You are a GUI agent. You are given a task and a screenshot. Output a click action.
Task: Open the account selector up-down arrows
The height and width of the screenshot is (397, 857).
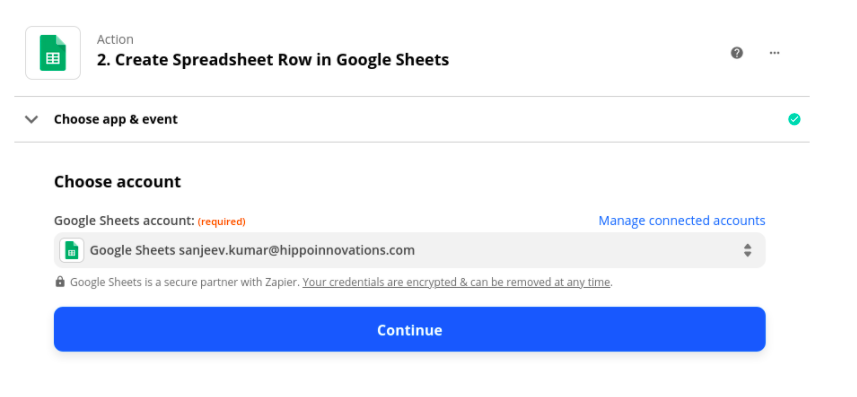coord(747,250)
